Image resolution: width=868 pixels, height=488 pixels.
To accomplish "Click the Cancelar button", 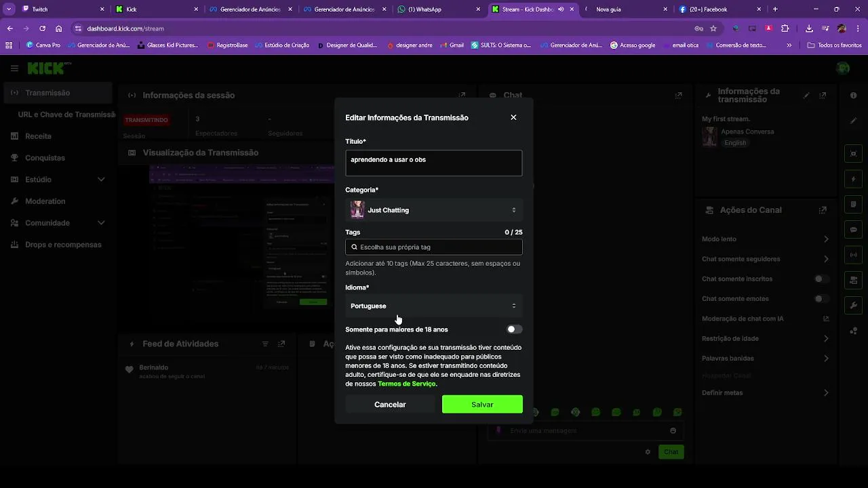I will (x=390, y=405).
